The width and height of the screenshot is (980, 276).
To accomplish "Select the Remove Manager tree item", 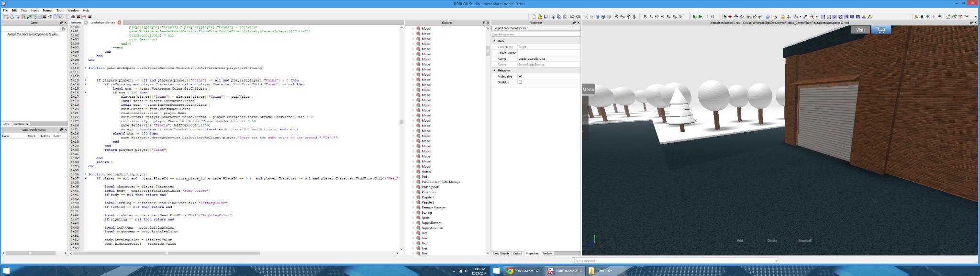I will pyautogui.click(x=434, y=207).
